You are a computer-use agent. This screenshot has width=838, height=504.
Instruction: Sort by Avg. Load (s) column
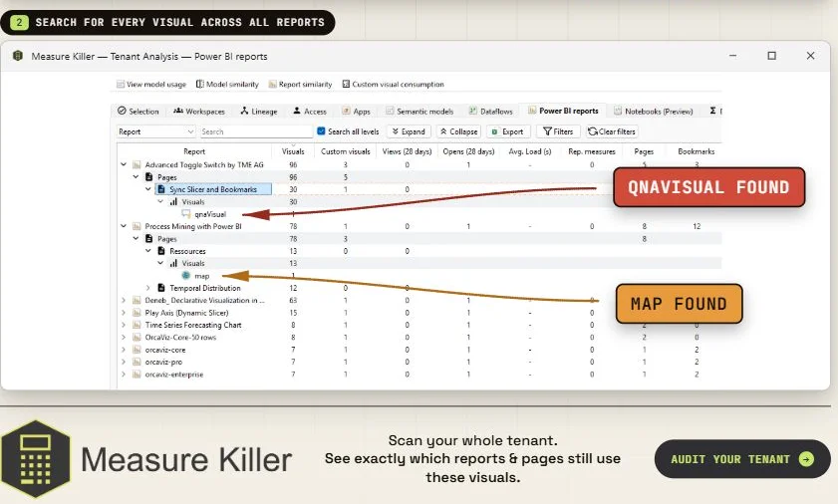(530, 151)
